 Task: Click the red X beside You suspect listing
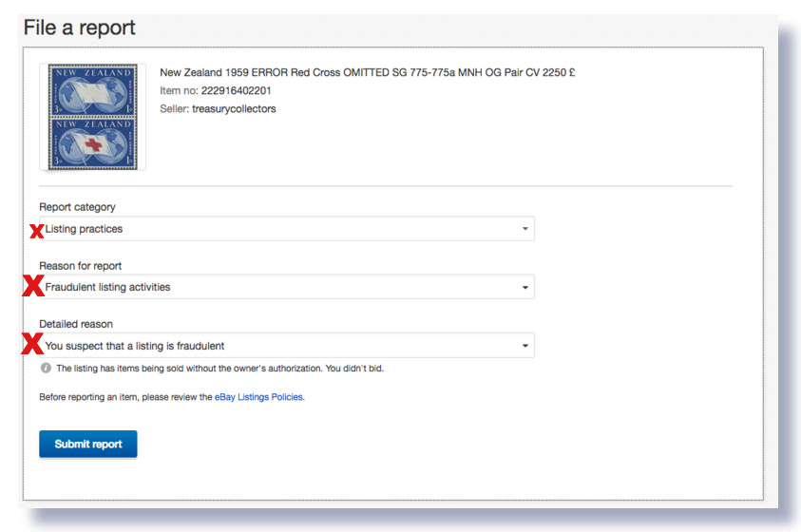[x=32, y=345]
